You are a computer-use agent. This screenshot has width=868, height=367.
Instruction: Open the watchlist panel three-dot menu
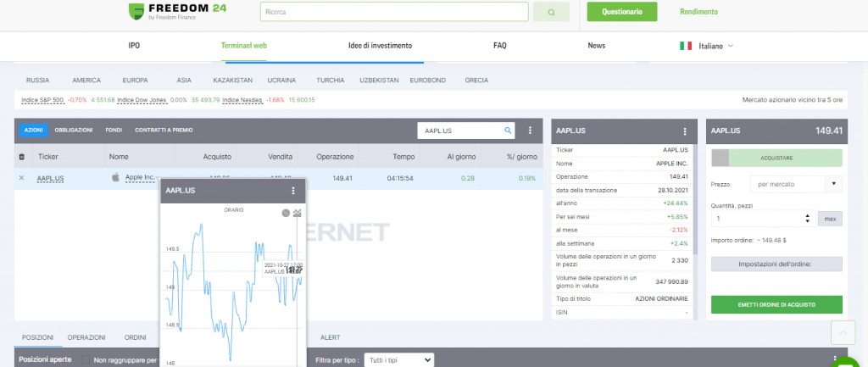point(531,131)
